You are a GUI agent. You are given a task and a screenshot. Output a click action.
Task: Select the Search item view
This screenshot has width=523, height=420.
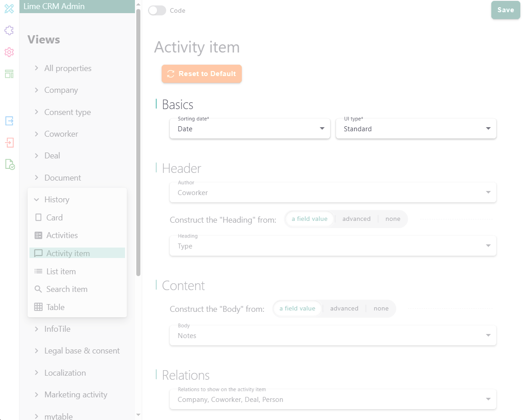(x=67, y=289)
